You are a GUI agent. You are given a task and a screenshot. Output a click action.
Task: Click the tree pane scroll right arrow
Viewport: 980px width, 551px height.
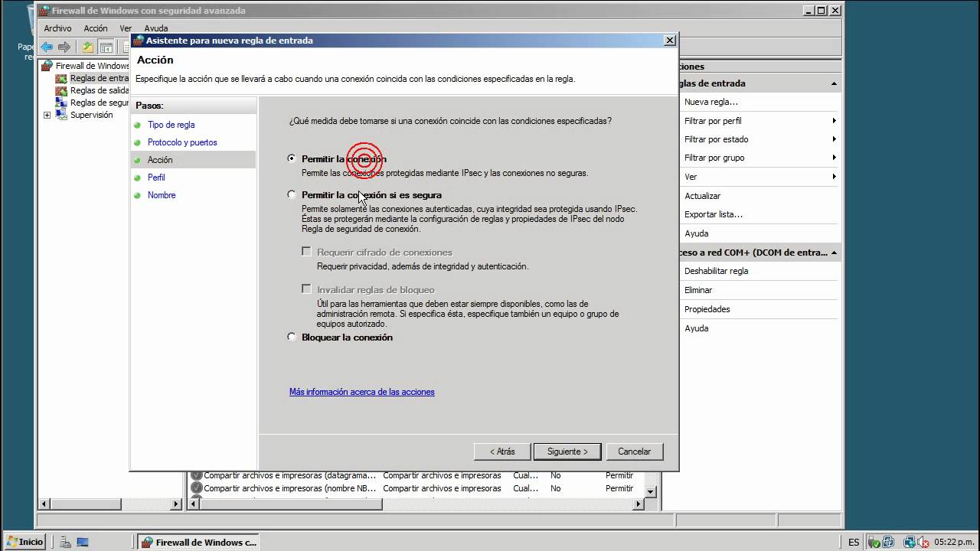coord(177,504)
